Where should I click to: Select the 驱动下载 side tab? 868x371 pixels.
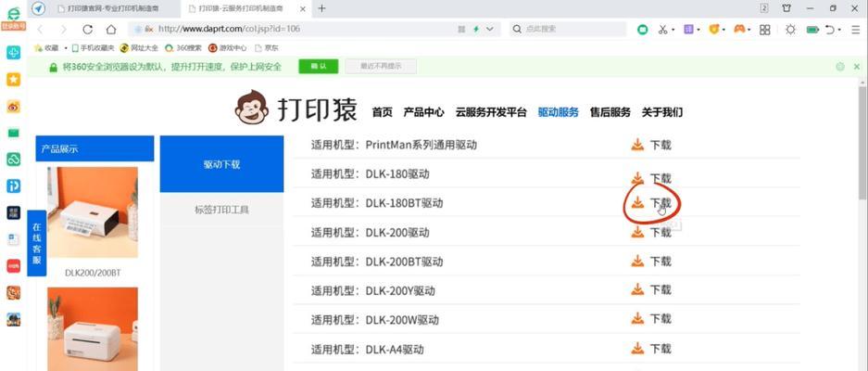[x=221, y=164]
